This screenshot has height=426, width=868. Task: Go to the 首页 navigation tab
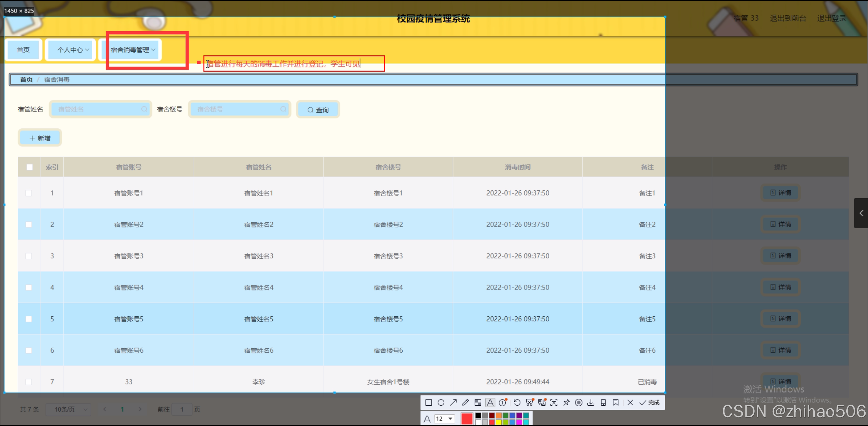(x=23, y=50)
